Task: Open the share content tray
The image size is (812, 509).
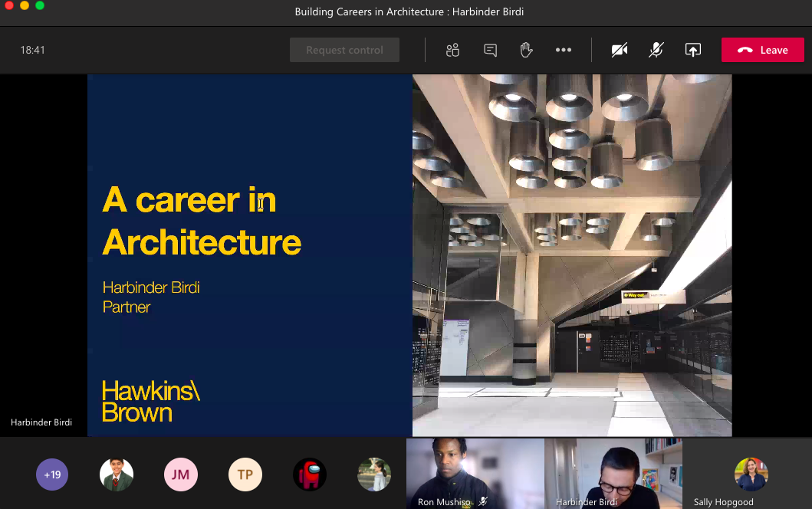Action: [693, 51]
